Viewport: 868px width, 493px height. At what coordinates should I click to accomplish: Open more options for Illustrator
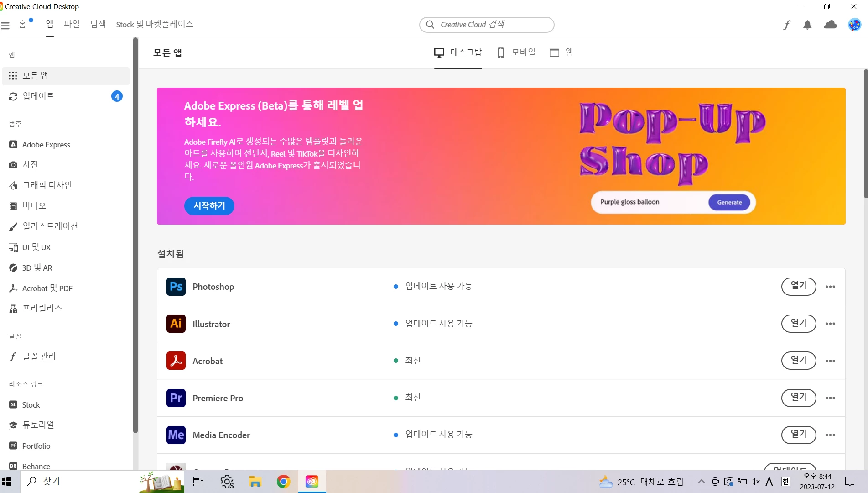click(830, 324)
